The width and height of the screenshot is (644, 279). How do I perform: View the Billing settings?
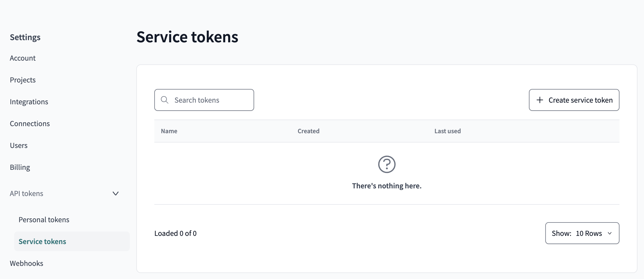coord(20,167)
